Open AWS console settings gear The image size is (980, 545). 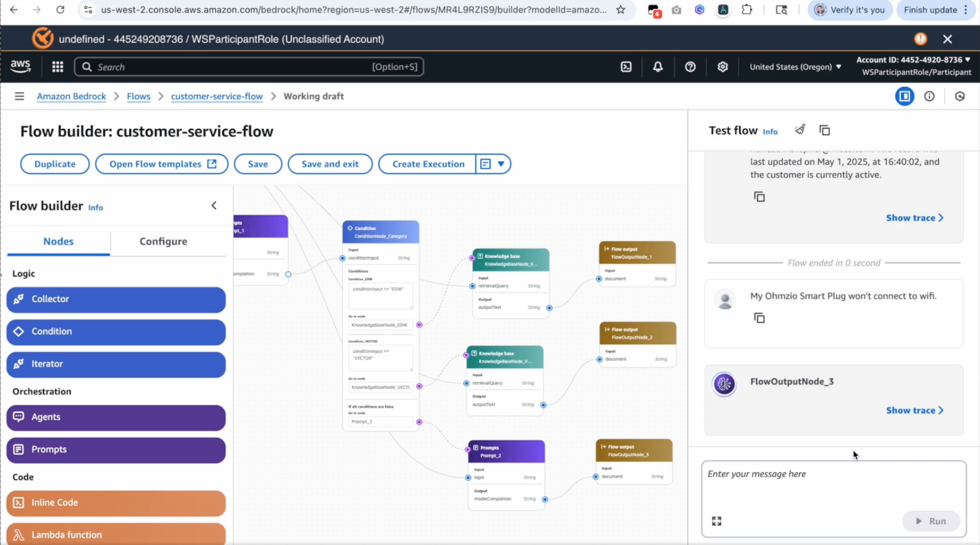tap(722, 67)
